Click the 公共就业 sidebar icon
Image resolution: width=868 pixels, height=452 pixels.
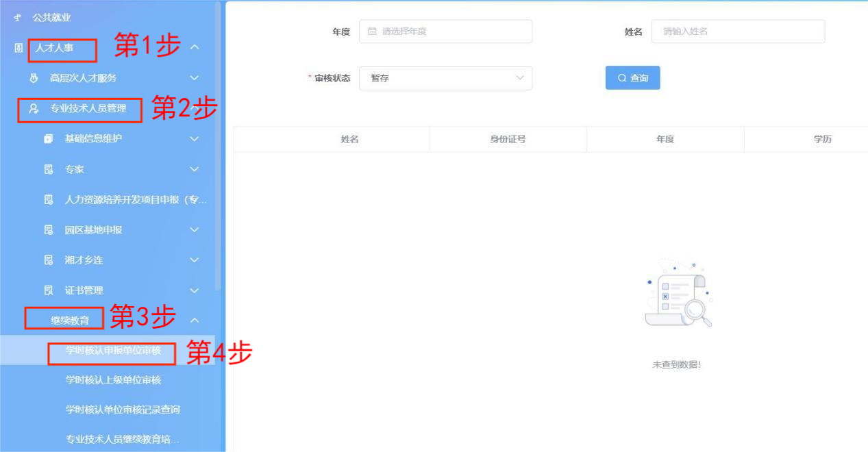pyautogui.click(x=18, y=17)
